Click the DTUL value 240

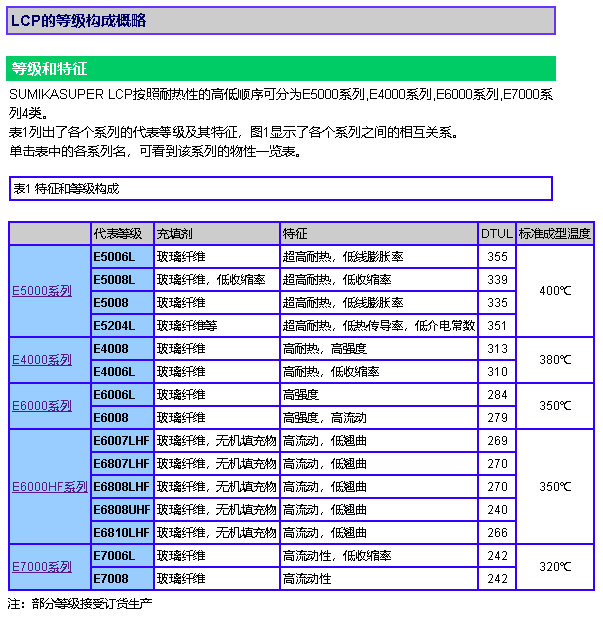click(x=497, y=510)
